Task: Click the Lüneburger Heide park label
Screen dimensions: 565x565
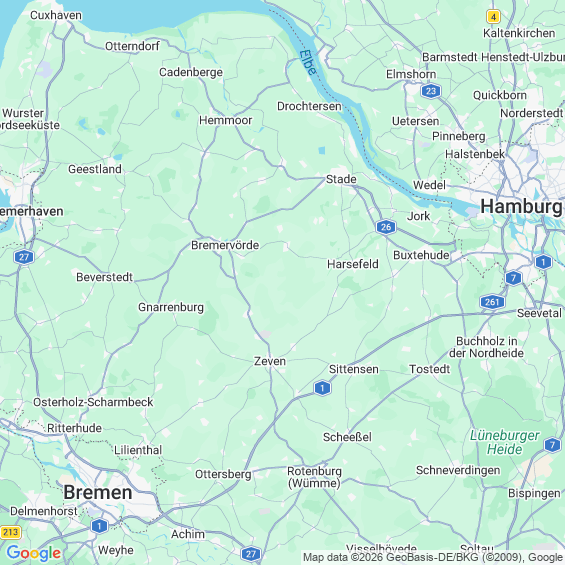Action: pyautogui.click(x=504, y=442)
